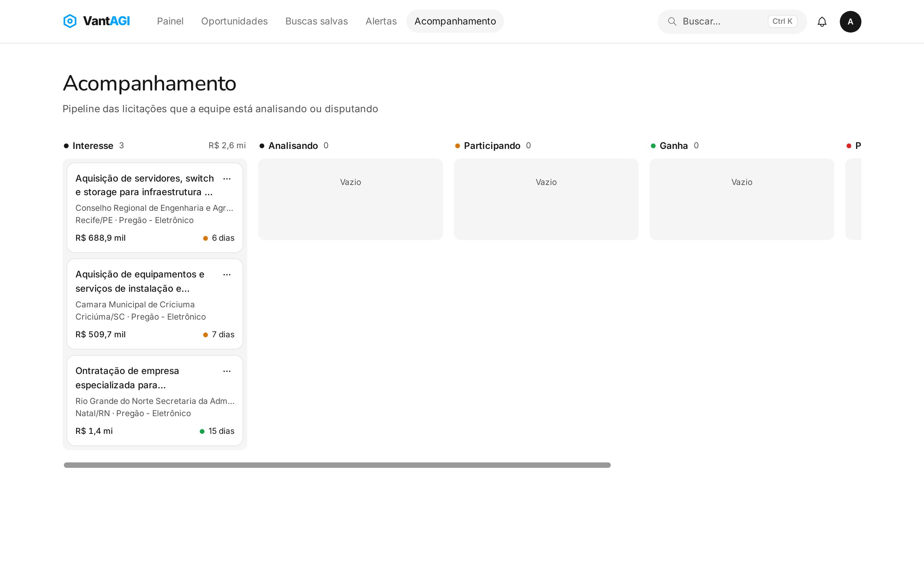Click the Interesse column header
Image resolution: width=924 pixels, height=578 pixels.
(x=93, y=146)
